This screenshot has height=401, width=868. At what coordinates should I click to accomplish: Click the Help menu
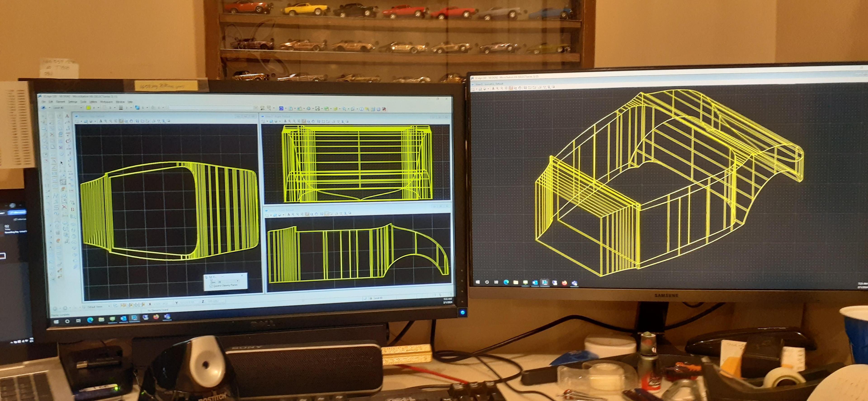point(130,102)
